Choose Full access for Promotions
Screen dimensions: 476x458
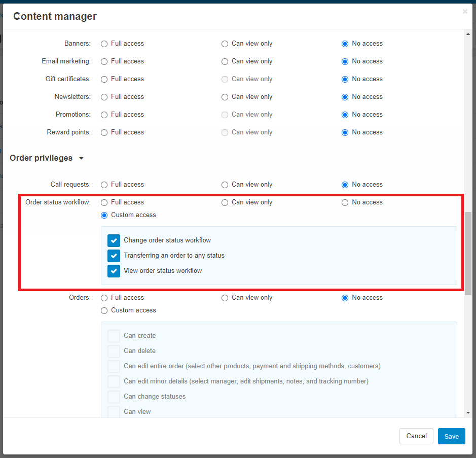tap(104, 115)
